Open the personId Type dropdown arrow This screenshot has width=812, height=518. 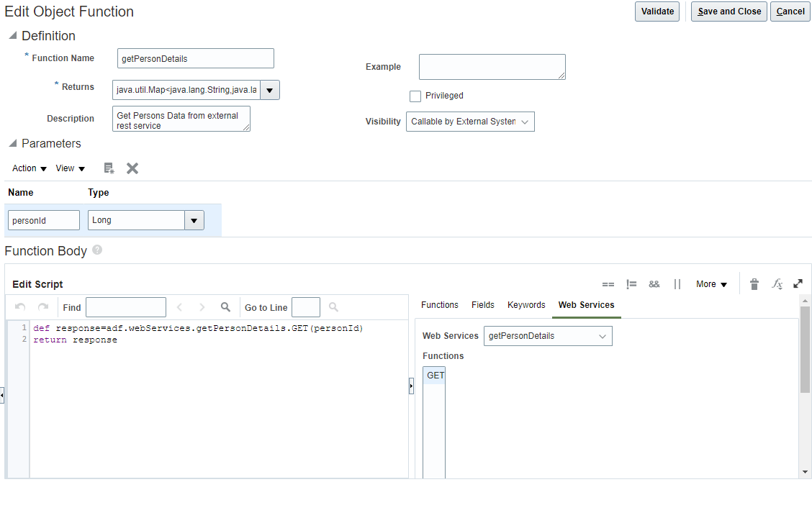point(194,220)
